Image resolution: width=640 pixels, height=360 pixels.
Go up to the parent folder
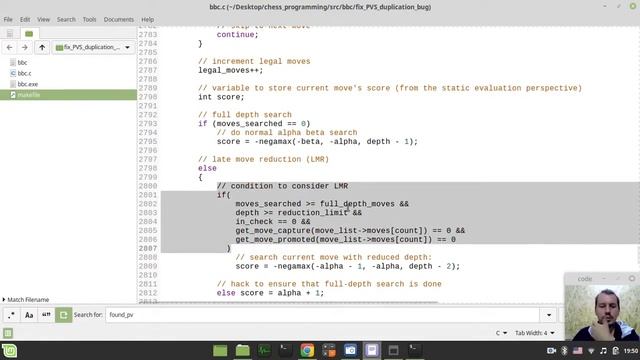(42, 47)
